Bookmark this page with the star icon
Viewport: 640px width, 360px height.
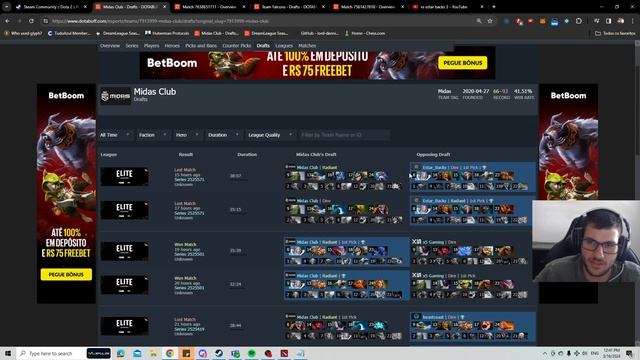[x=490, y=21]
